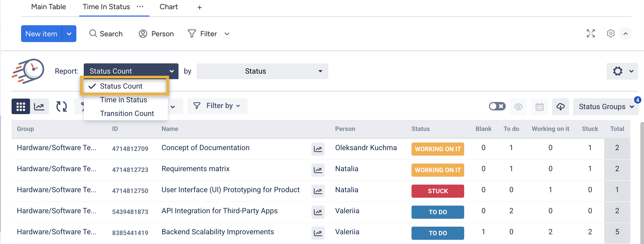Switch to chart view icon

click(x=39, y=106)
